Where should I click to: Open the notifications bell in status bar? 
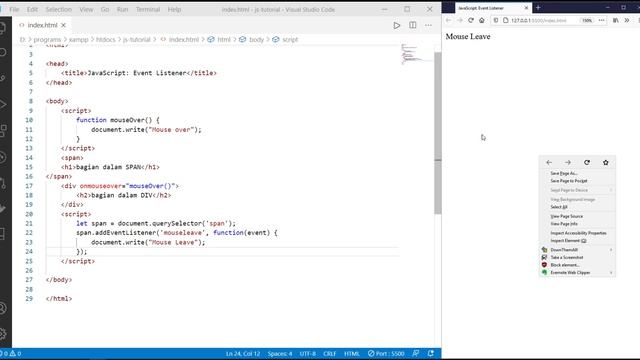pos(431,353)
